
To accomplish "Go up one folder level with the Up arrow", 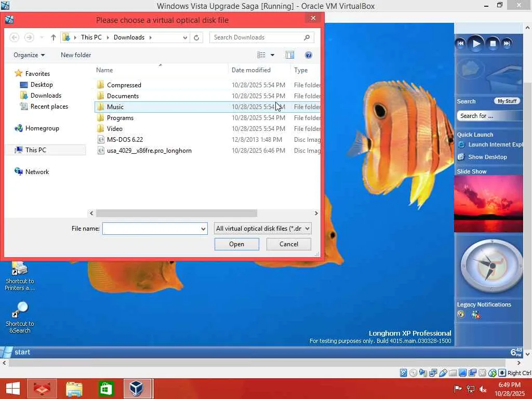I will (54, 37).
